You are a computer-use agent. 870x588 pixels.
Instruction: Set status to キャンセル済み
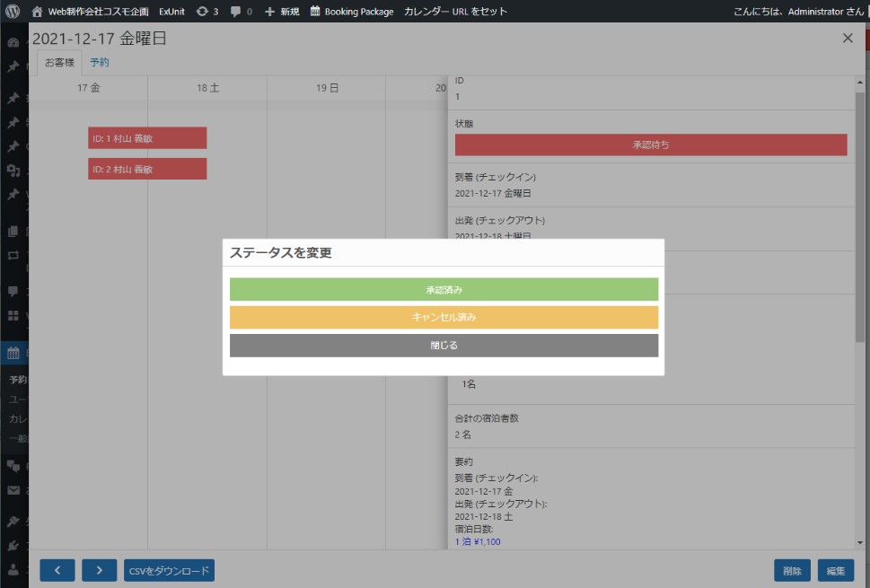click(444, 318)
